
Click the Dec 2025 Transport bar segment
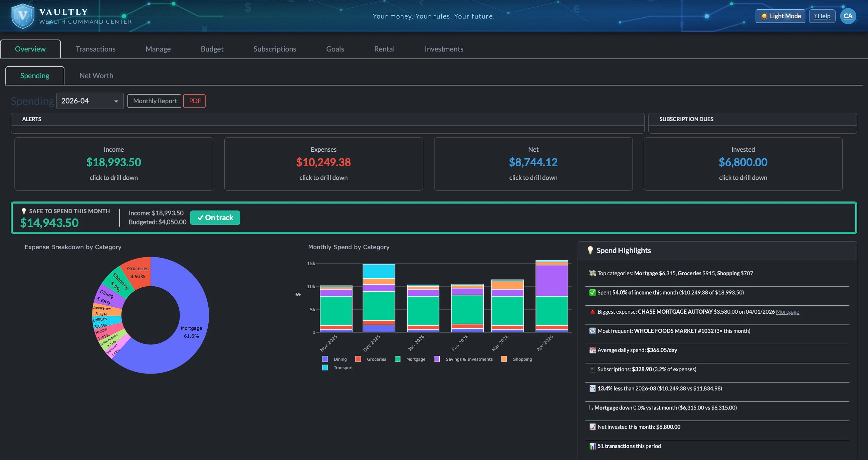tap(379, 271)
